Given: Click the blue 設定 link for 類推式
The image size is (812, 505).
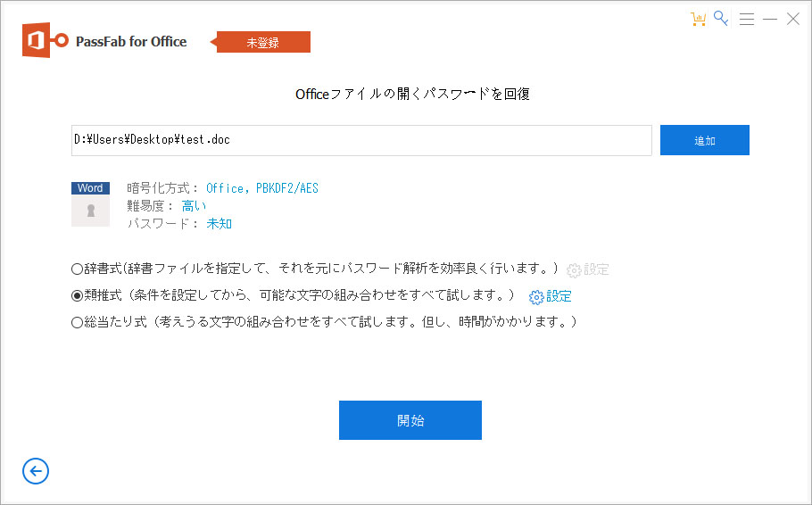Looking at the screenshot, I should pos(559,296).
